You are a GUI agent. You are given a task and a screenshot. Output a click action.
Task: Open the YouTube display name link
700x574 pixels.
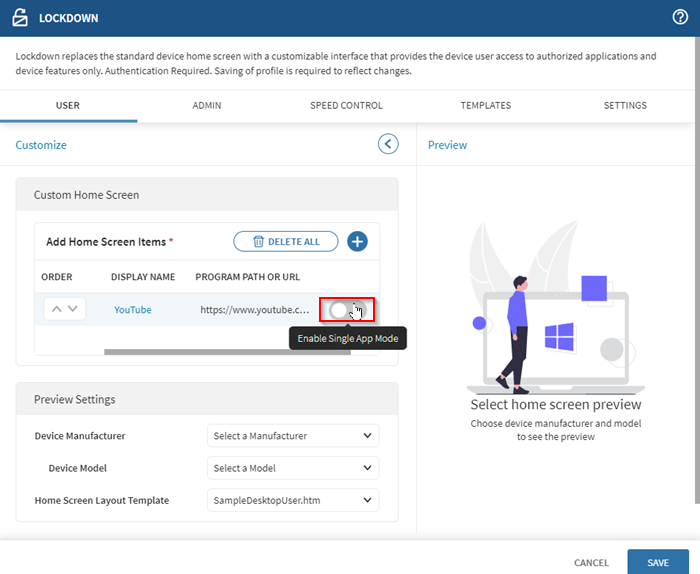click(133, 310)
